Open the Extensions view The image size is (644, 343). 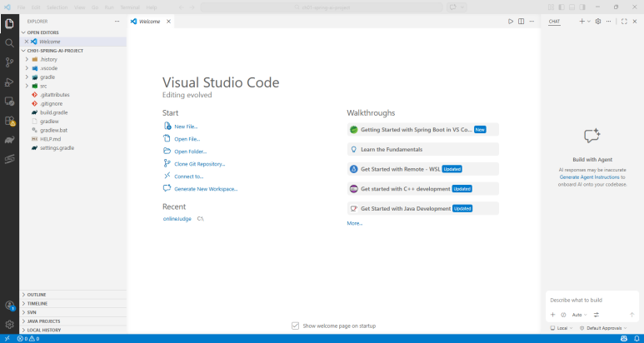[9, 121]
